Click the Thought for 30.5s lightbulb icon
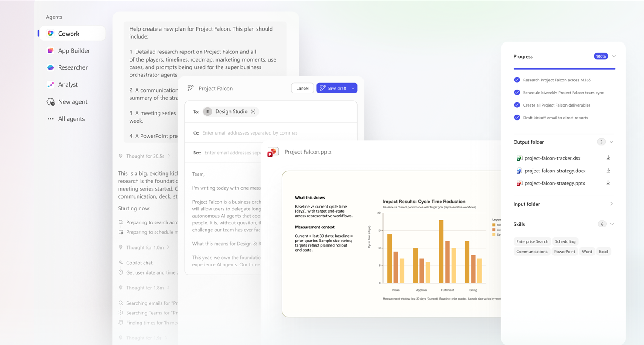This screenshot has height=345, width=644. point(121,156)
